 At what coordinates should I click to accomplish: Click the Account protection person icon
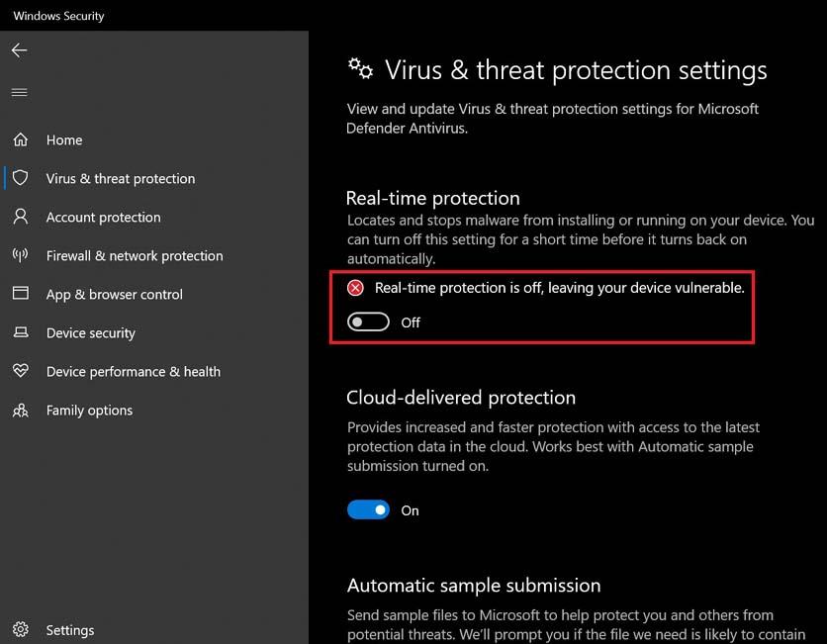(21, 218)
